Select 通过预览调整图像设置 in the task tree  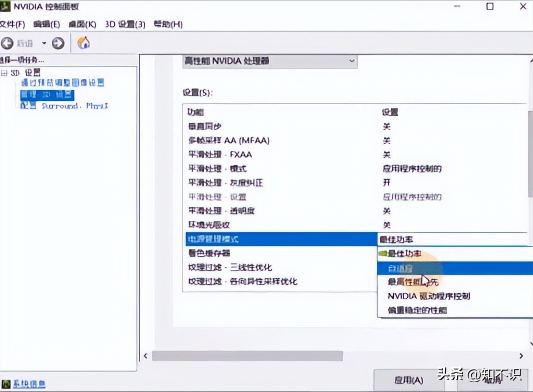coord(62,83)
